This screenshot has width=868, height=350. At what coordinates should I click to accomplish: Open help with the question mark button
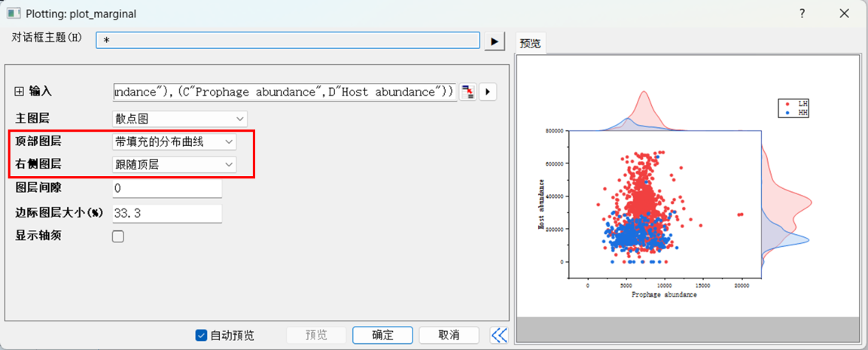point(802,14)
